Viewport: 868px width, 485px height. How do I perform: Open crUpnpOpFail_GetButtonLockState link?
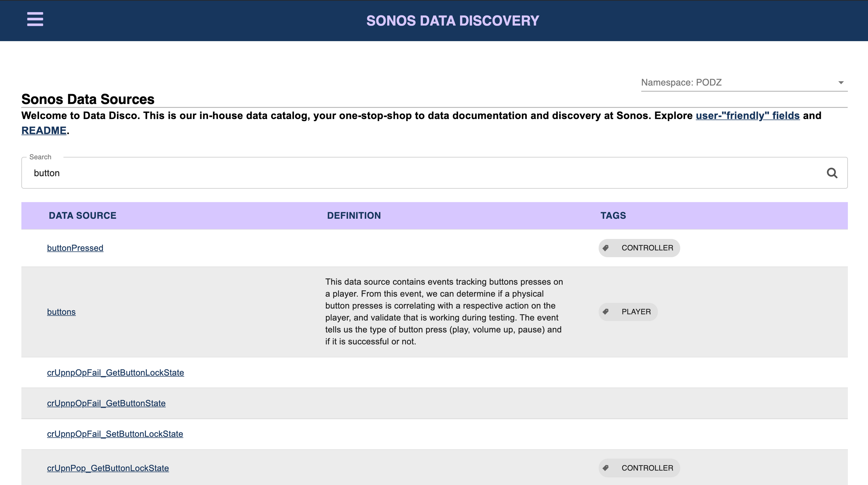115,373
